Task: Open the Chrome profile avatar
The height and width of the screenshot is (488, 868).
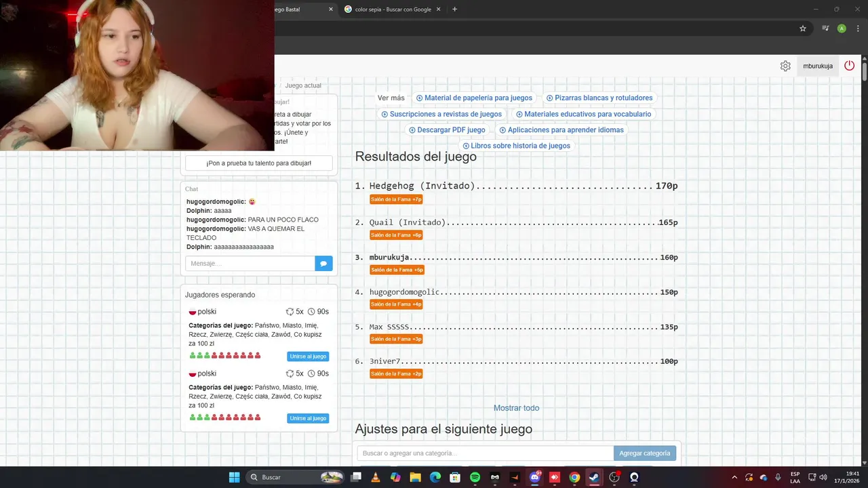Action: [x=842, y=28]
